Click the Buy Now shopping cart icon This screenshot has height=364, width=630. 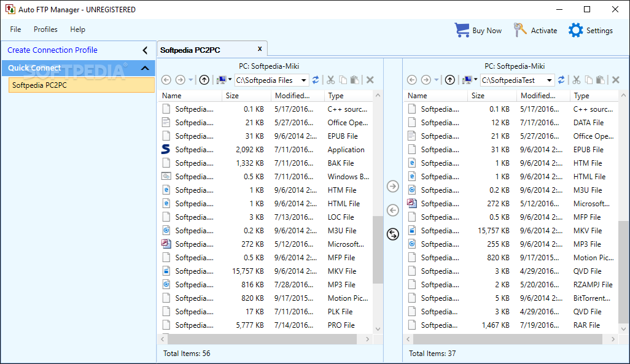tap(462, 30)
